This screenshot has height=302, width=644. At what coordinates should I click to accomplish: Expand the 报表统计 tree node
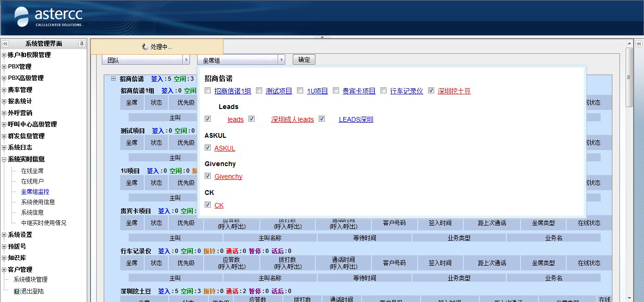4,101
